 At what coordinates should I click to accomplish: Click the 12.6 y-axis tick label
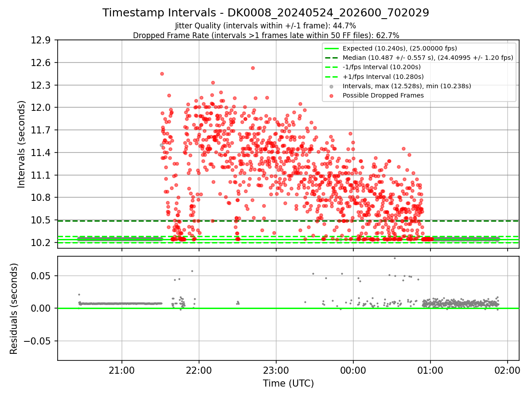tap(42, 63)
